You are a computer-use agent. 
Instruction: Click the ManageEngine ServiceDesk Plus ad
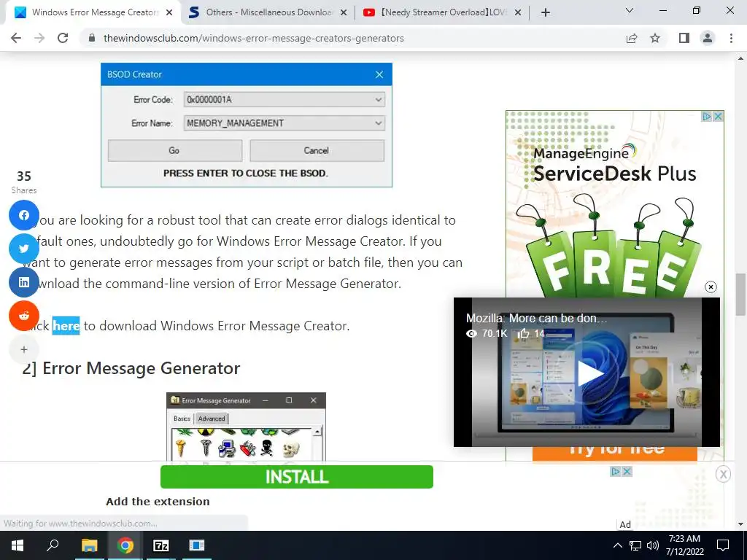point(614,205)
